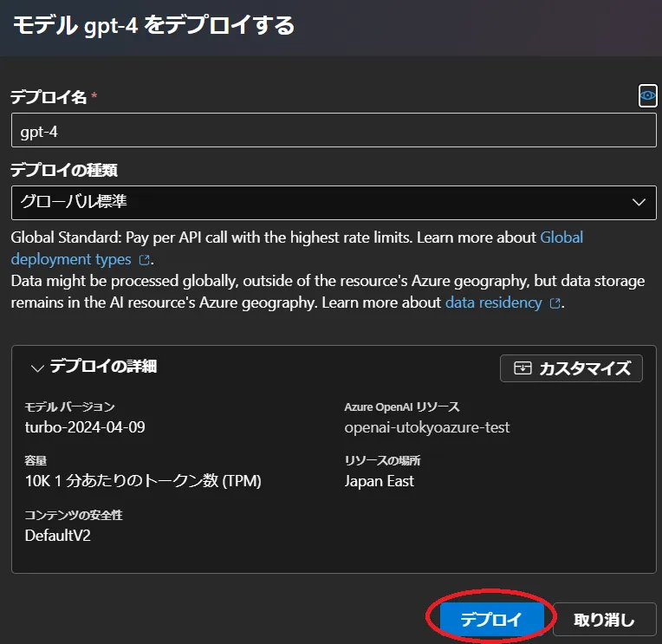Open the data residency link
Image resolution: width=662 pixels, height=644 pixels.
[493, 302]
